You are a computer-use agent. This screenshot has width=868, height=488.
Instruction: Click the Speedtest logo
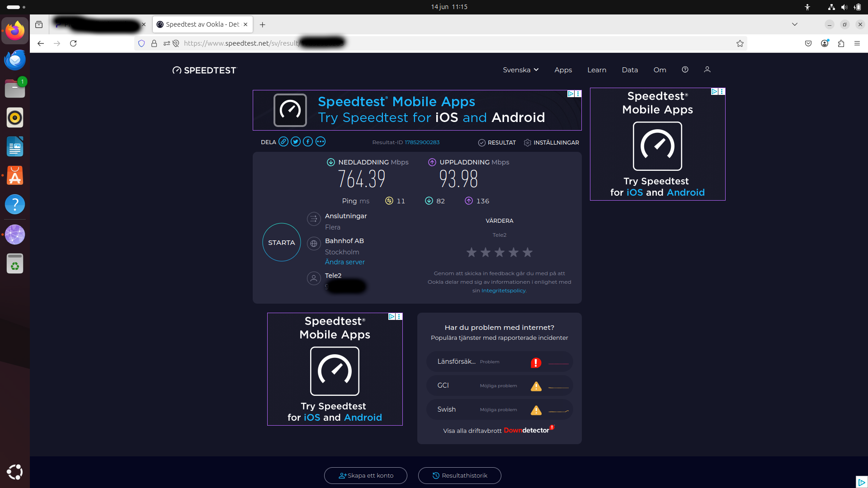204,70
